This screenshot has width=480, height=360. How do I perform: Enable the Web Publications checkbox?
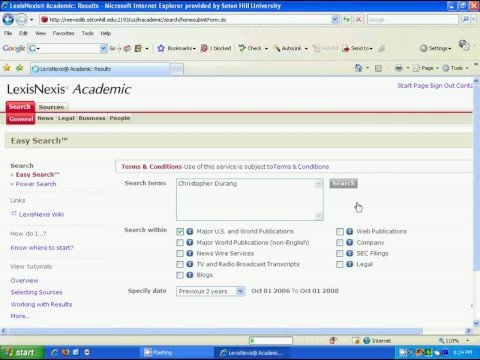point(340,232)
